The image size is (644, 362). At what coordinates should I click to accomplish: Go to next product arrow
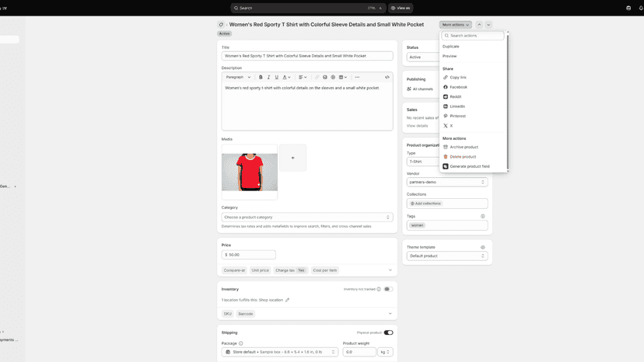coord(488,25)
